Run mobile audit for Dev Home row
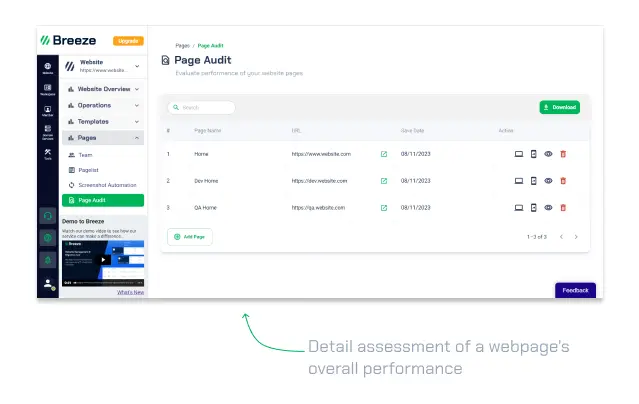Viewport: 639px width, 404px height. tap(533, 181)
